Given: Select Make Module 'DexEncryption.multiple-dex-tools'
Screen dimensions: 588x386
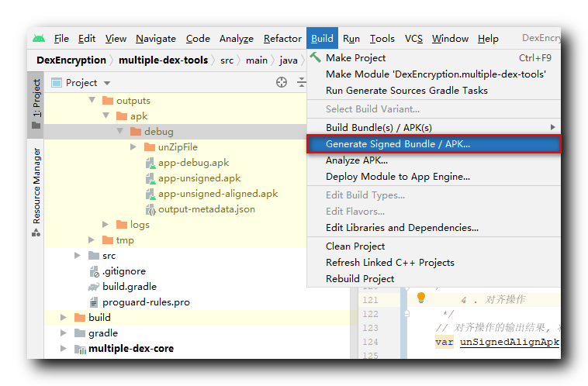Looking at the screenshot, I should point(434,74).
